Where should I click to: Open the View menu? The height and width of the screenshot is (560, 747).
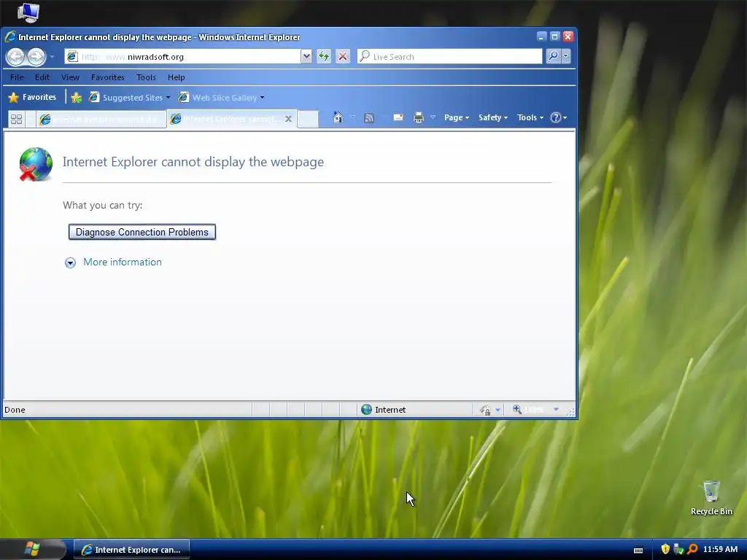pyautogui.click(x=70, y=77)
